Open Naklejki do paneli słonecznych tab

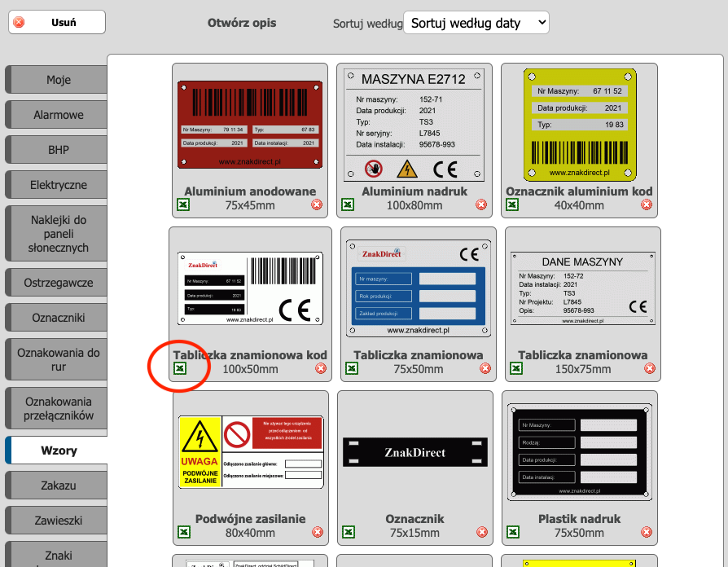[x=57, y=234]
